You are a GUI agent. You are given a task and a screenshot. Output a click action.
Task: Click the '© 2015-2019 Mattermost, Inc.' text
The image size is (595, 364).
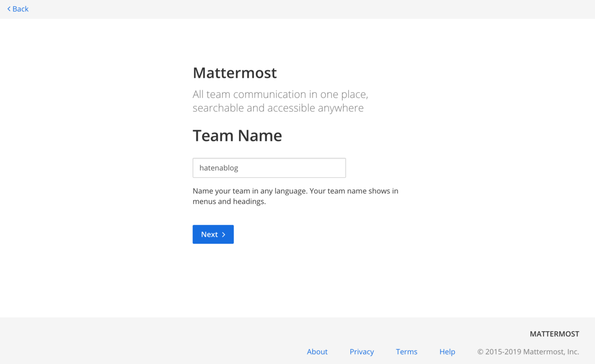point(528,352)
